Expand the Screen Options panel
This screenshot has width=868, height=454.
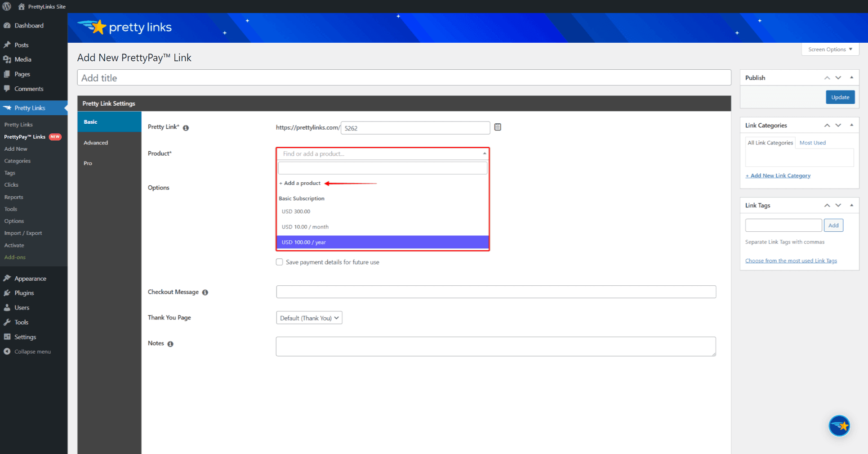click(x=830, y=49)
